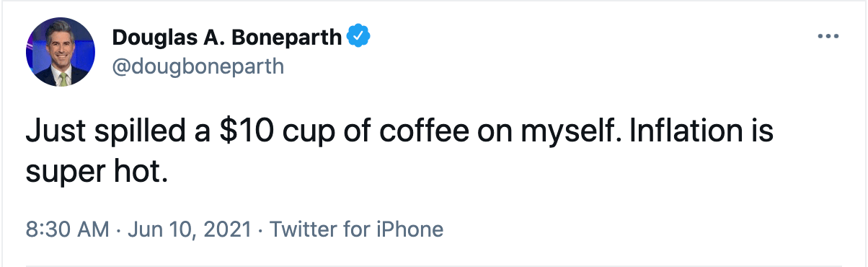Image resolution: width=868 pixels, height=267 pixels.
Task: Click the words super hot on second line
Action: click(x=97, y=170)
